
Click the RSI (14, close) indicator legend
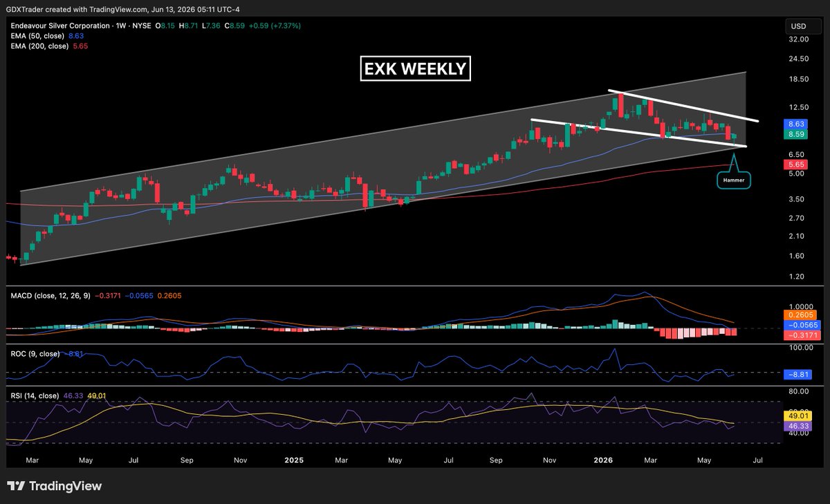click(x=33, y=395)
